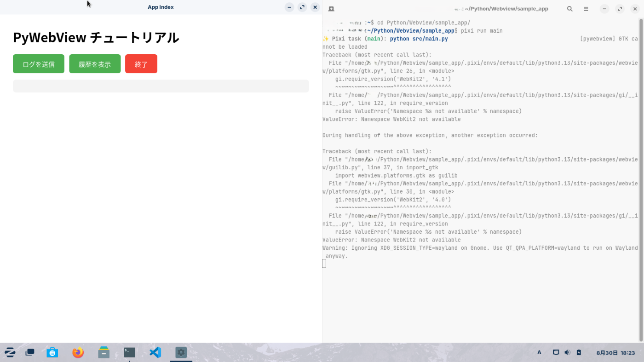Image resolution: width=644 pixels, height=362 pixels.
Task: Open Visual Studio Code from taskbar
Action: tap(155, 352)
